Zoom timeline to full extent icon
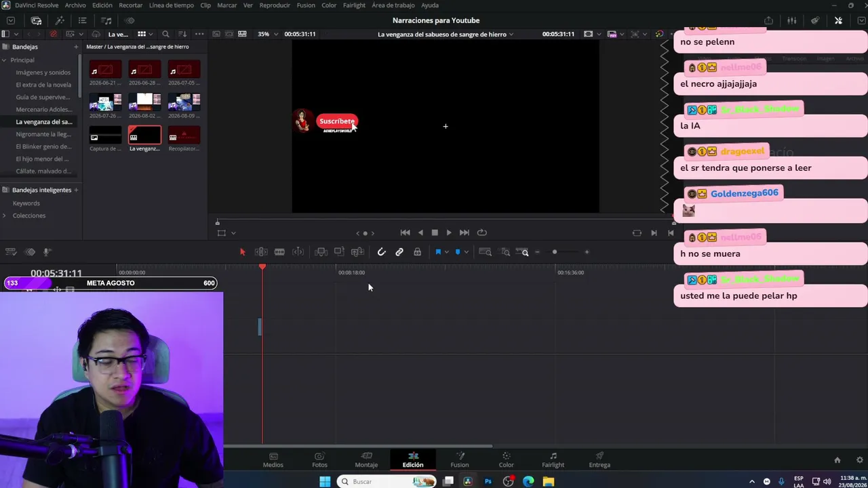The height and width of the screenshot is (488, 868). 486,252
